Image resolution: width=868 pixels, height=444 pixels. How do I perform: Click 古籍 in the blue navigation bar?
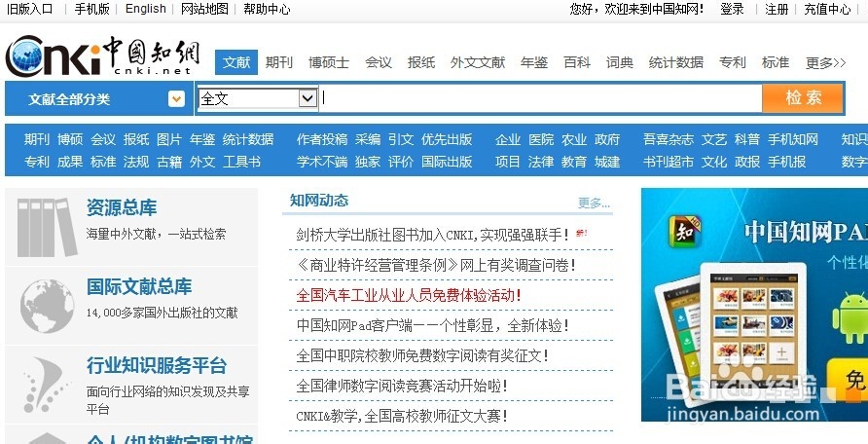tap(169, 162)
